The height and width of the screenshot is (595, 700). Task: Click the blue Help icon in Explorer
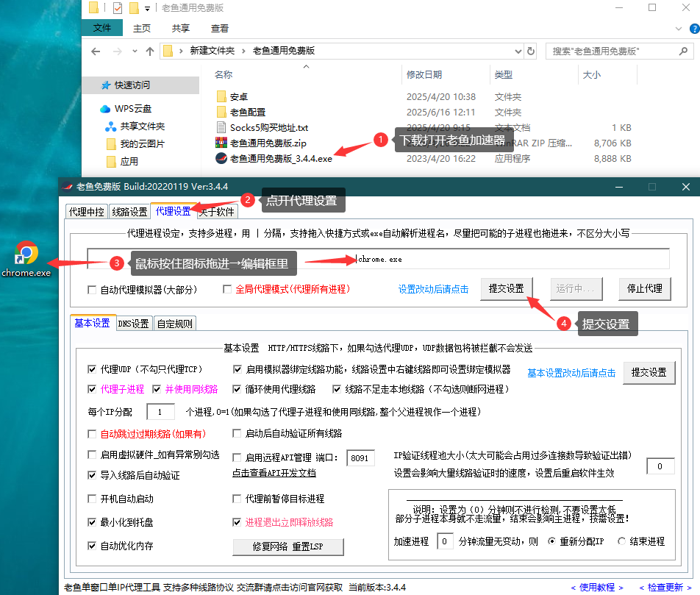tap(694, 27)
